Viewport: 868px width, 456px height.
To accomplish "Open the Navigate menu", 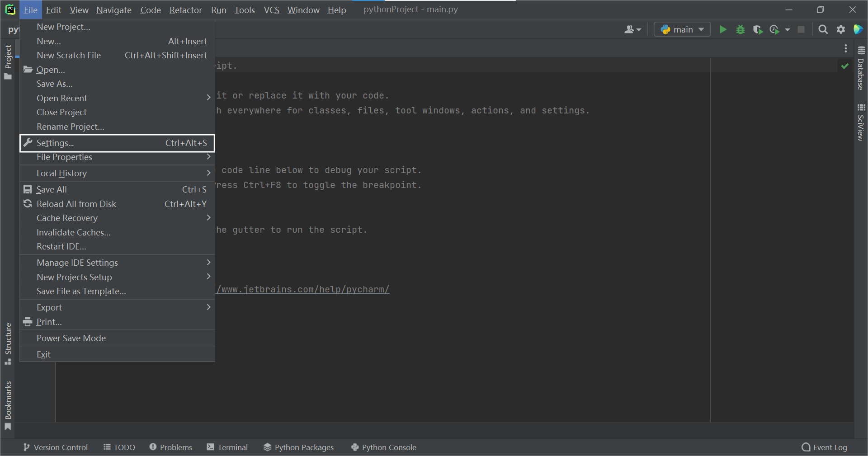I will 114,9.
